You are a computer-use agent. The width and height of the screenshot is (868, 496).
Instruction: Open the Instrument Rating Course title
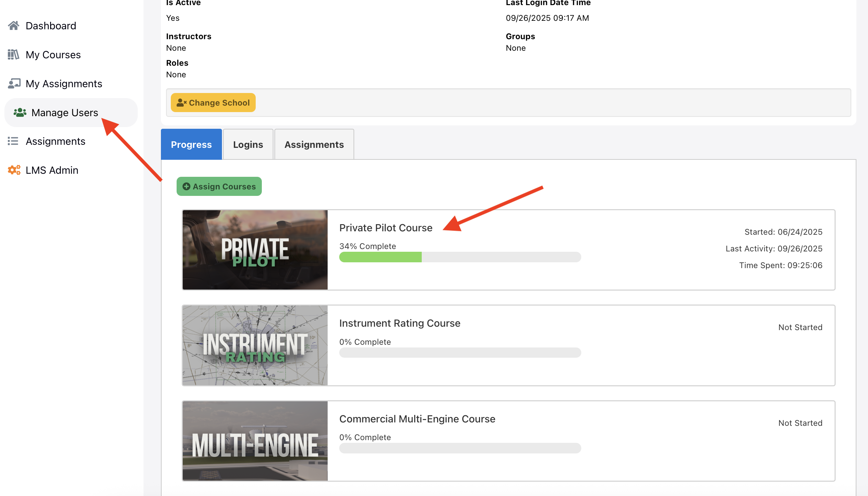400,323
